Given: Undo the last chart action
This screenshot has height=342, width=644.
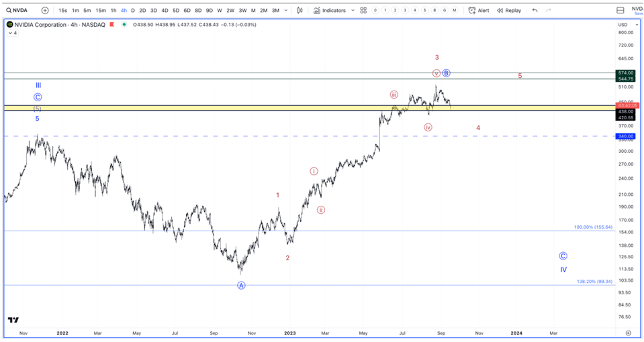Looking at the screenshot, I should click(535, 10).
